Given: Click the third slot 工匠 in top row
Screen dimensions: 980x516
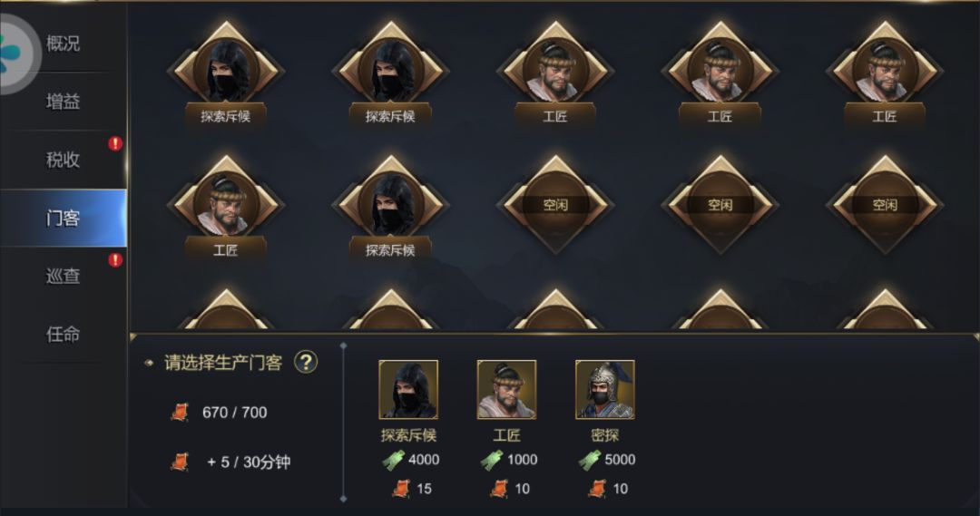Looking at the screenshot, I should click(555, 72).
